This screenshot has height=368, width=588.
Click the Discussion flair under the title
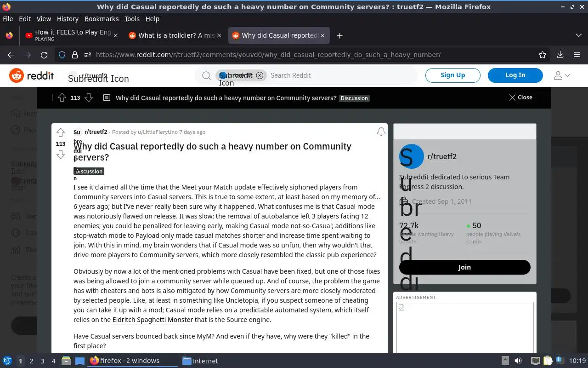click(x=89, y=171)
